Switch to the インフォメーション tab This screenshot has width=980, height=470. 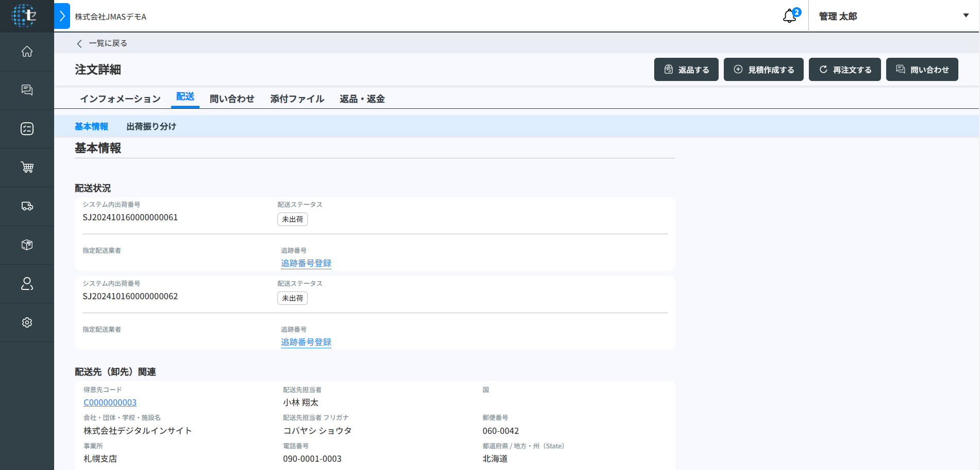click(120, 99)
